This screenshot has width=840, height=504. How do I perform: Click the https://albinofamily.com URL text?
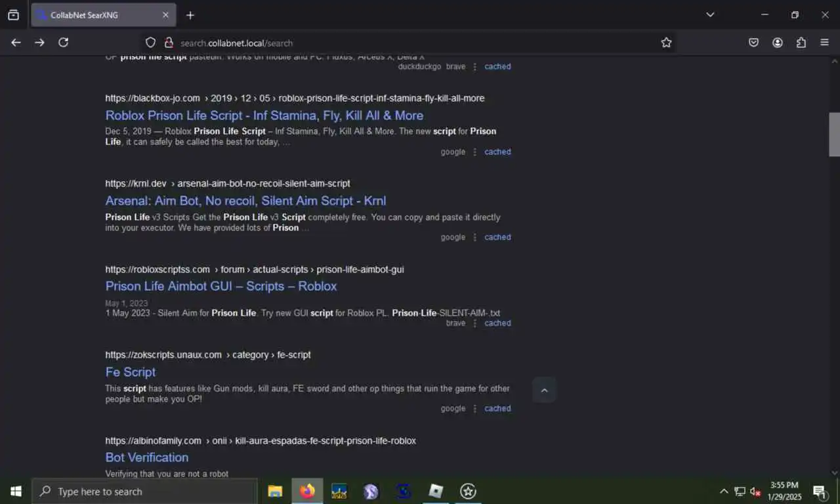[153, 440]
